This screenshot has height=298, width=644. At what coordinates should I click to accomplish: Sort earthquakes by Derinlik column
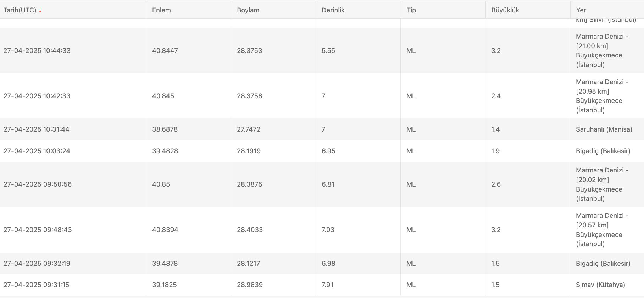pos(333,10)
